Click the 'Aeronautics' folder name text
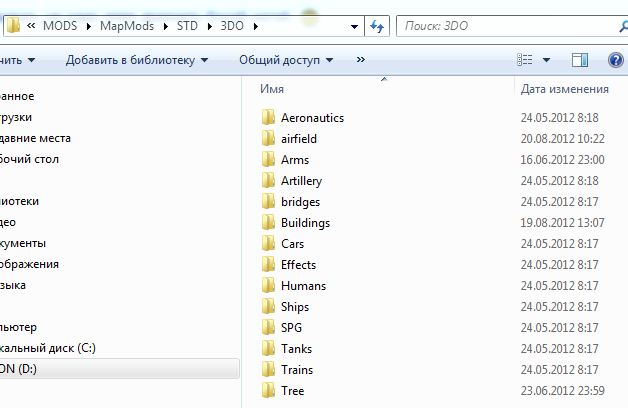The width and height of the screenshot is (628, 408). click(x=312, y=118)
